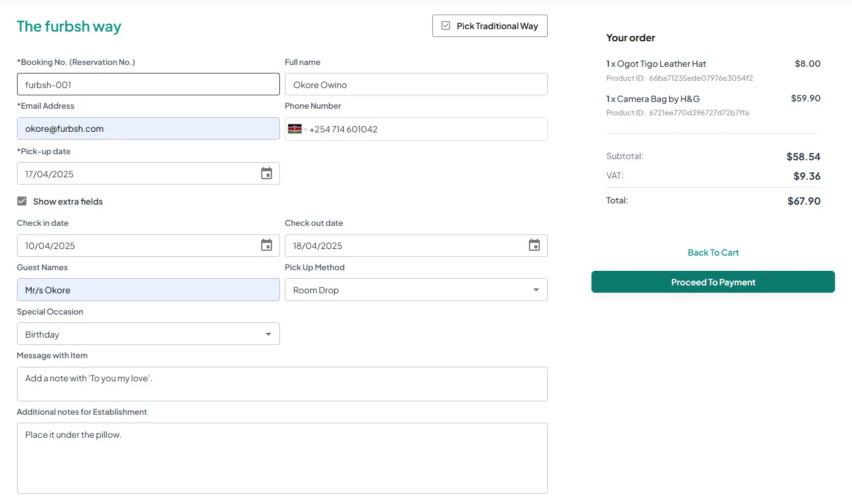Image resolution: width=852 pixels, height=504 pixels.
Task: Click the Kenya flag country selector
Action: [296, 129]
